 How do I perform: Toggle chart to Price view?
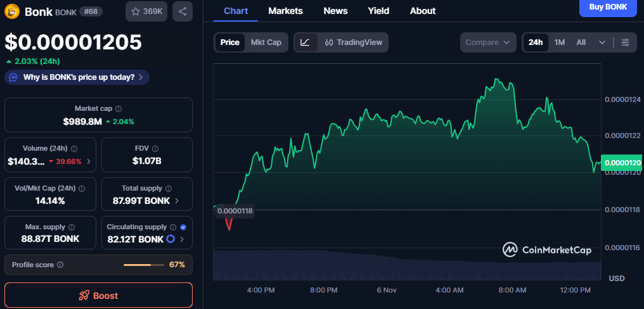[x=229, y=42]
